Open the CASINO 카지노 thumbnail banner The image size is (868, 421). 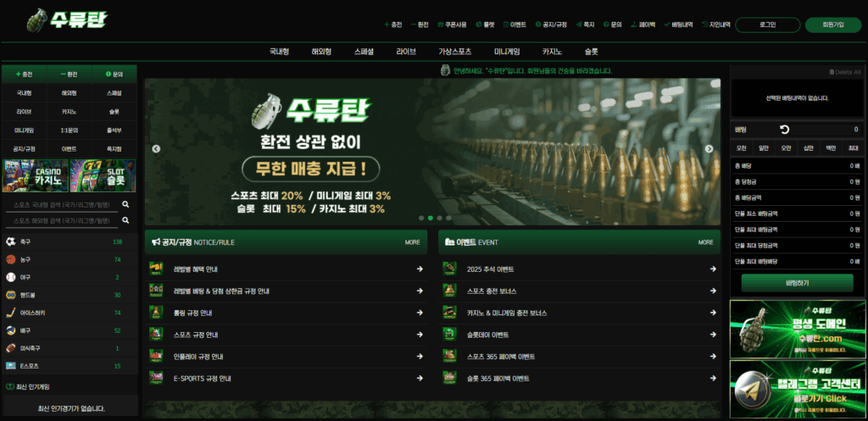[x=36, y=176]
